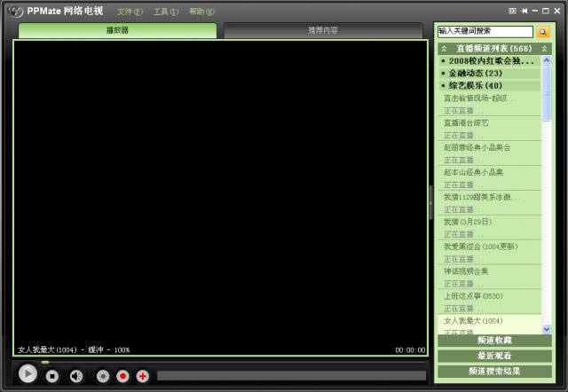Click the channel list scroll up arrow

point(547,60)
